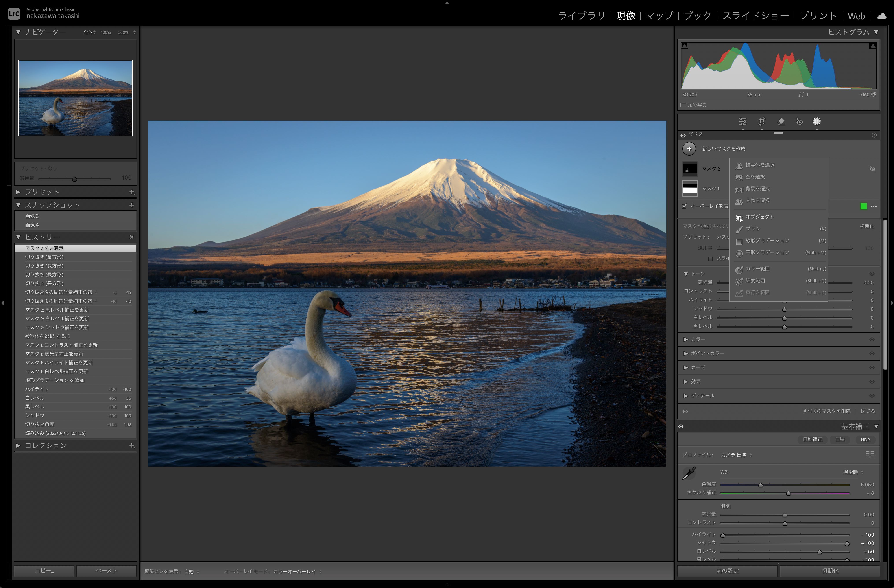
Task: Uncheck the overlay display checkbox
Action: pyautogui.click(x=684, y=206)
